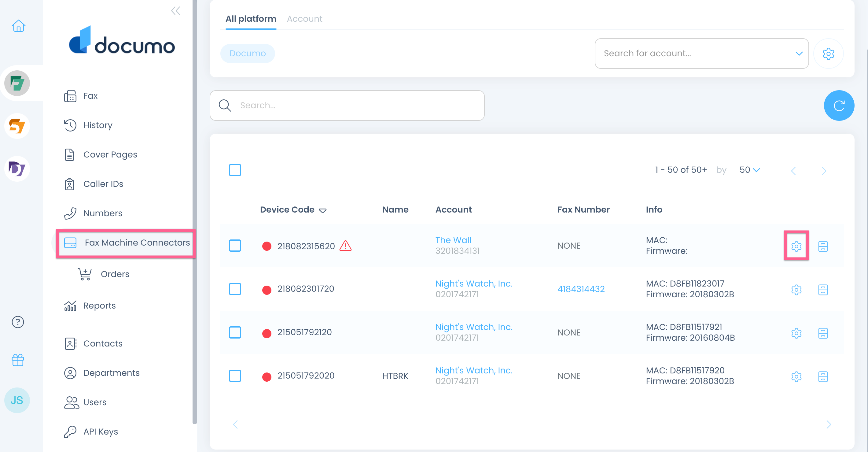Check the box for device 218082315620
This screenshot has width=868, height=452.
pyautogui.click(x=235, y=245)
